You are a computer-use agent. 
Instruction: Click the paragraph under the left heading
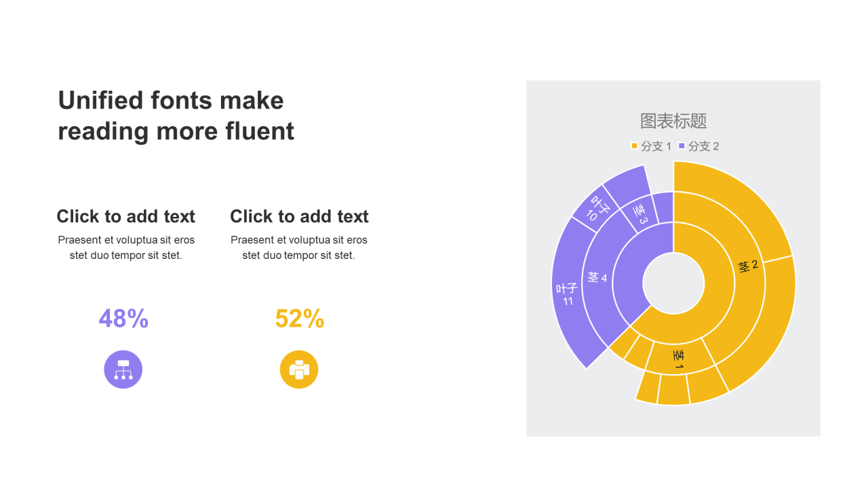pyautogui.click(x=125, y=247)
